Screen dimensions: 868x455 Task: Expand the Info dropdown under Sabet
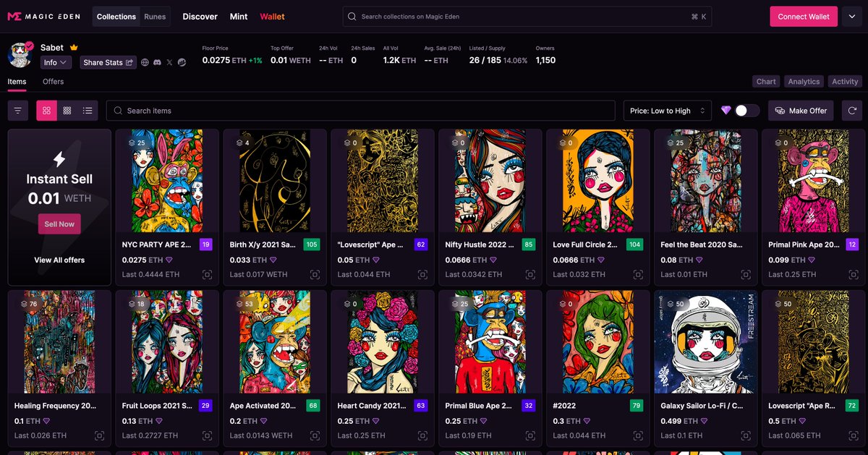tap(56, 63)
